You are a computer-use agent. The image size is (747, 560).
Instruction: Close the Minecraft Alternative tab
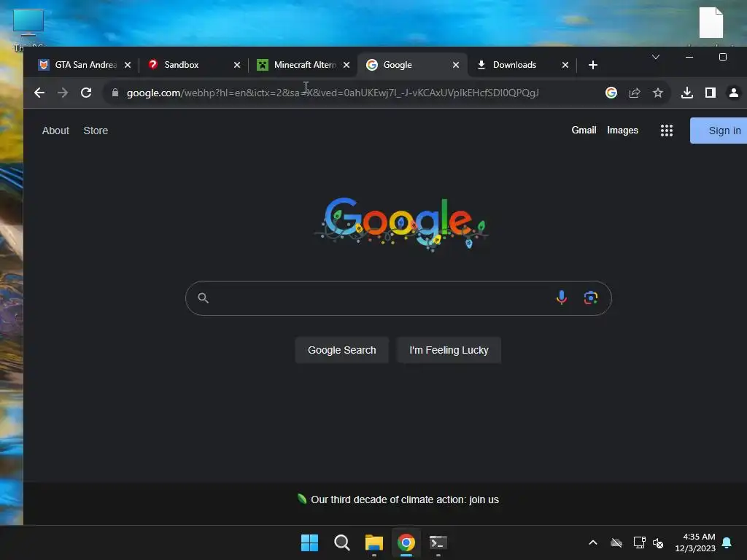[x=347, y=65]
